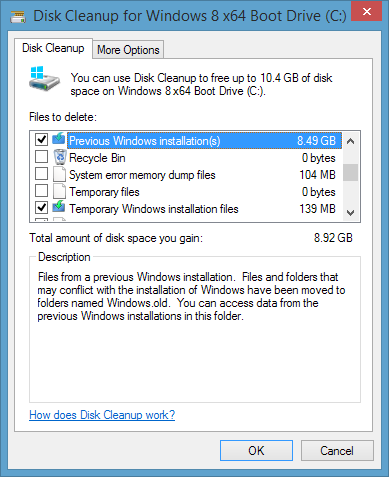Select the Disk Cleanup tab
The height and width of the screenshot is (477, 389).
(53, 48)
